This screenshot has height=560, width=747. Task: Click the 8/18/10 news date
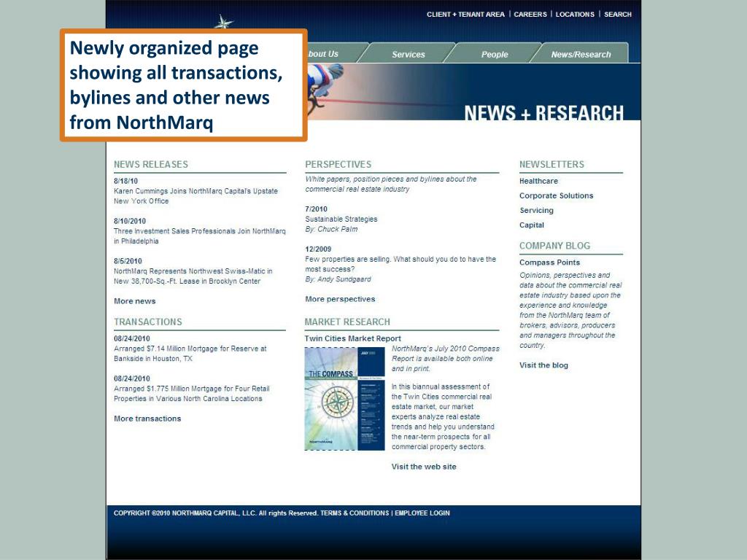point(125,181)
